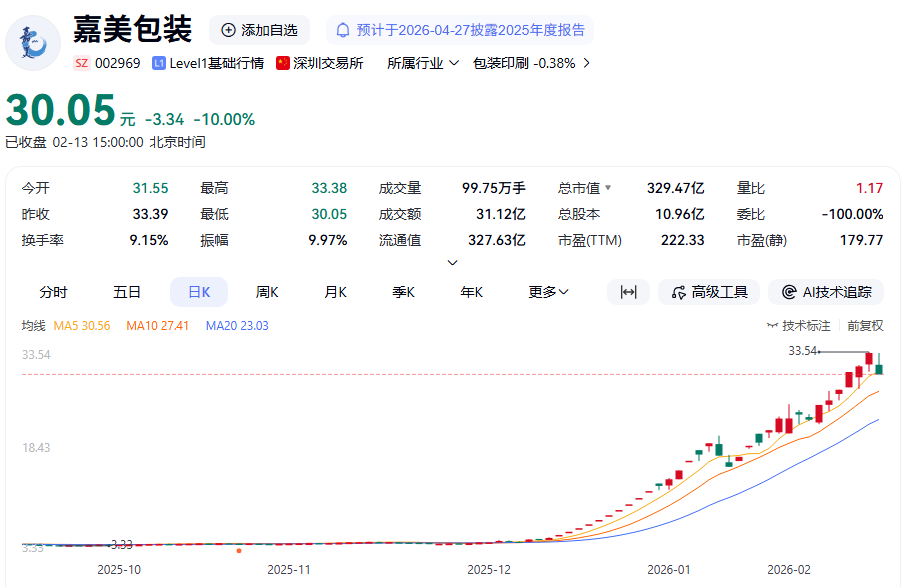Click the 深圳交易所 flag icon

283,63
